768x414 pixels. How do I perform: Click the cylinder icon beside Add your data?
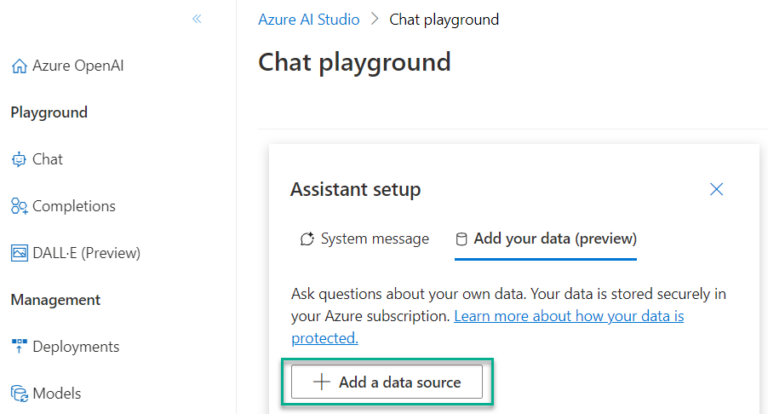461,239
